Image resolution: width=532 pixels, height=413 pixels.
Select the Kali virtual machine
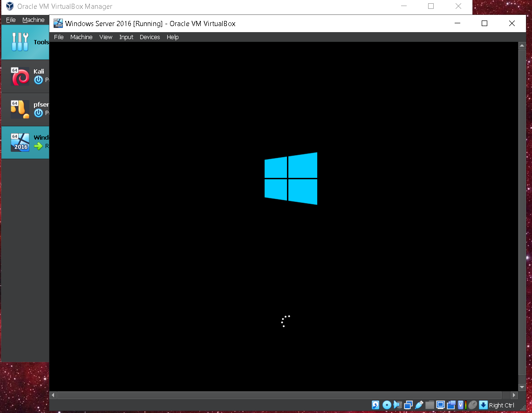26,76
